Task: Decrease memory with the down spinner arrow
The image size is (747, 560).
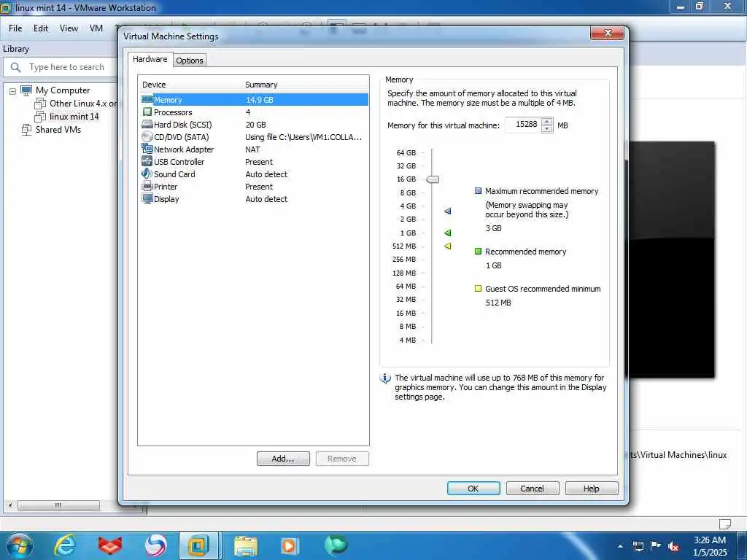Action: coord(547,128)
